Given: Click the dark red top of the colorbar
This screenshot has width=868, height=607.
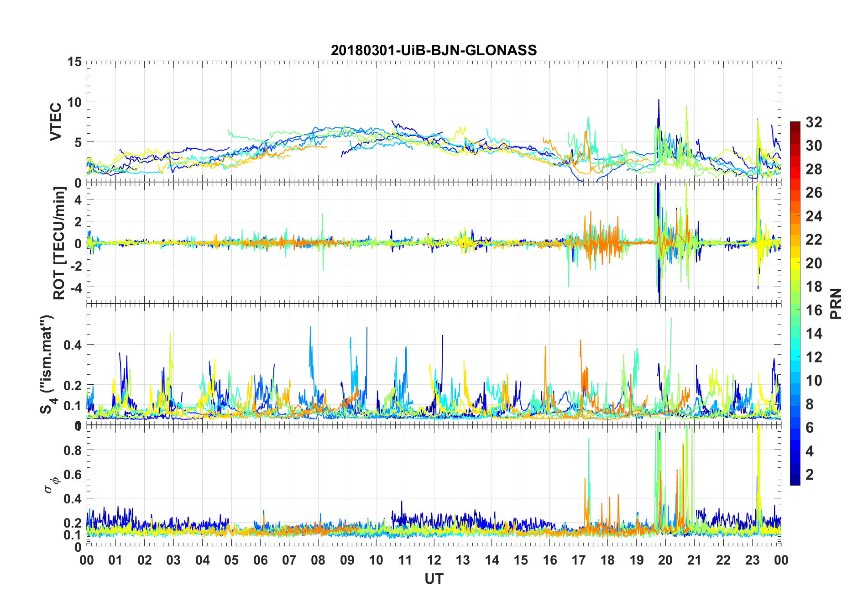Looking at the screenshot, I should [x=795, y=127].
